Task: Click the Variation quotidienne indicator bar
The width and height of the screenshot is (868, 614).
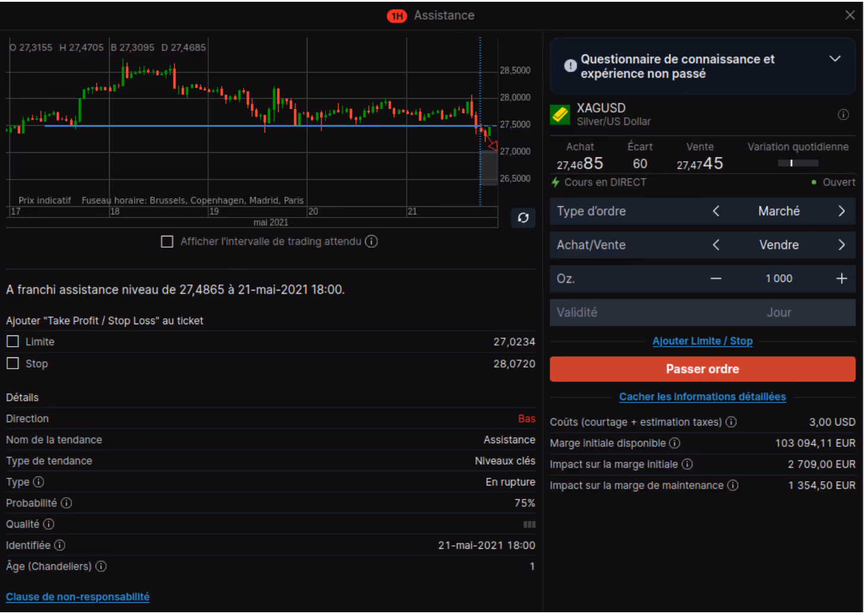Action: 798,163
